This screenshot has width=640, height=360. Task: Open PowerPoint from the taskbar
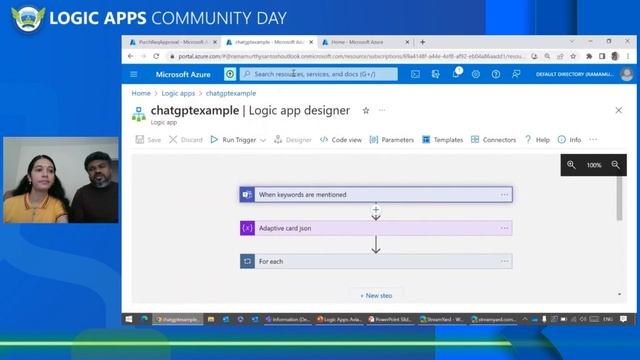pos(390,319)
